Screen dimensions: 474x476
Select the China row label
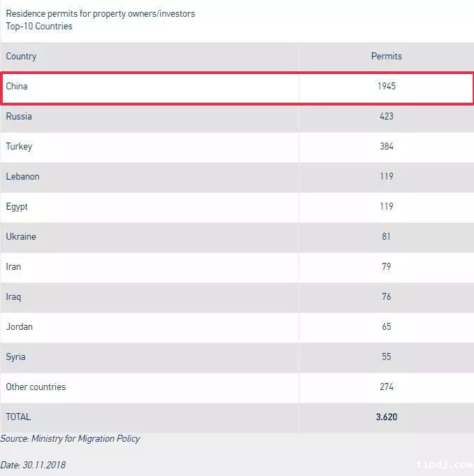17,87
